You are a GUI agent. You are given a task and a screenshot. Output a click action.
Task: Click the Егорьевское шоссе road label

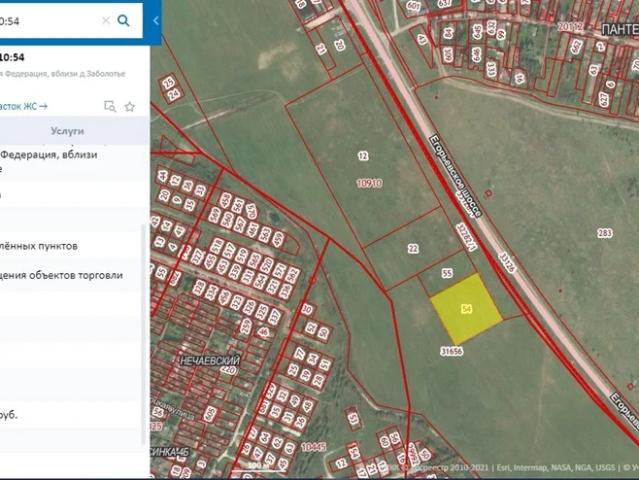(x=456, y=176)
